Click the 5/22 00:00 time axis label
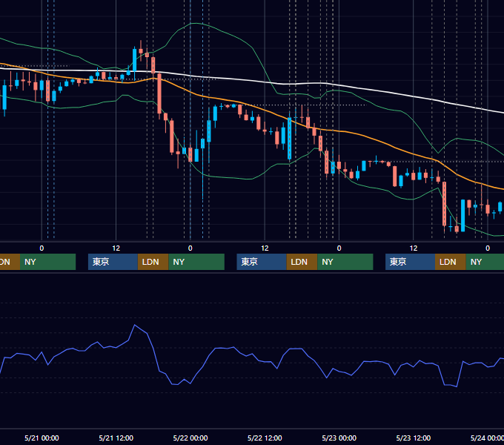The image size is (504, 445). click(190, 438)
